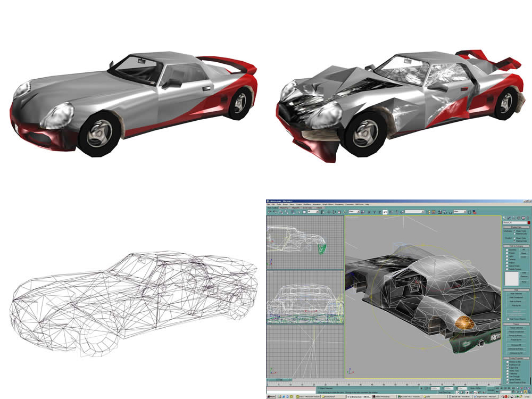Toggle the Backface Cull checkbox

click(508, 365)
